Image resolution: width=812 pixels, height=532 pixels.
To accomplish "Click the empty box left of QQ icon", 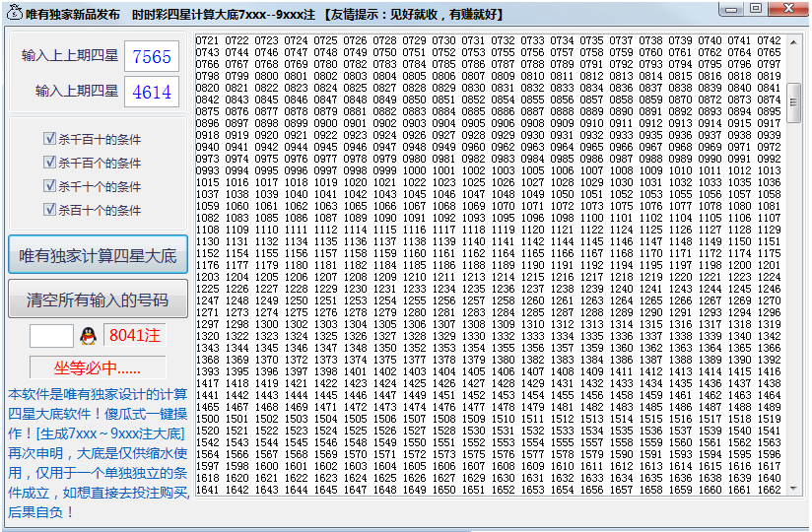I will tap(51, 336).
